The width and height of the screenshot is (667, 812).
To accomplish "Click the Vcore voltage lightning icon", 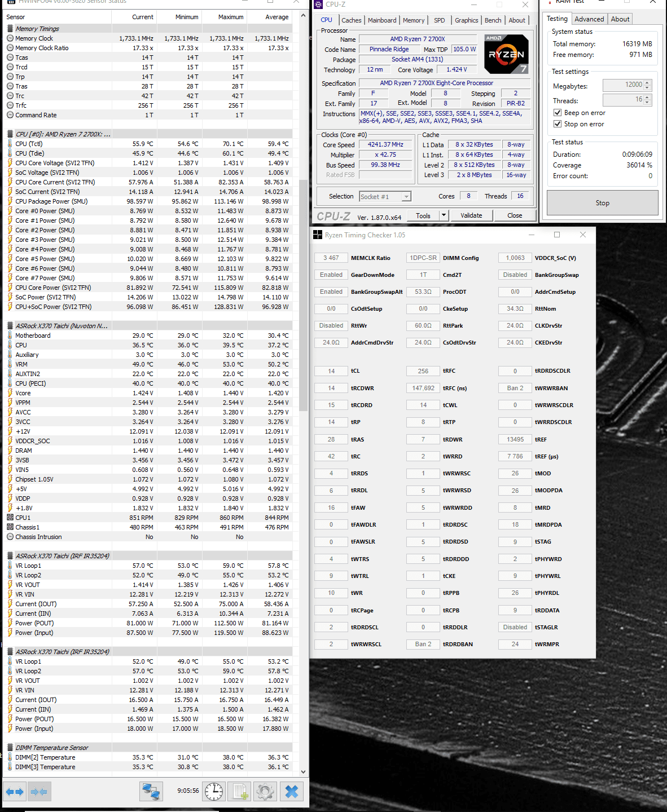I will [x=10, y=393].
